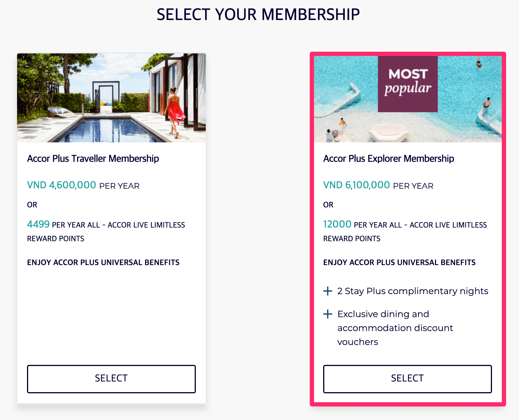Expand Exclusive dining and accommodation vouchers benefit
Viewport: 519px width, 420px height.
[x=395, y=328]
